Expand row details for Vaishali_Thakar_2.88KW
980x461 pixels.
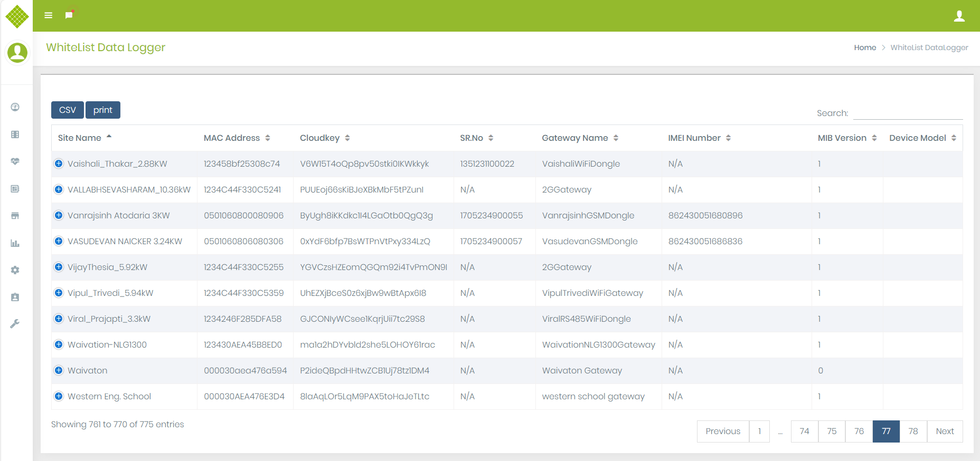(59, 164)
